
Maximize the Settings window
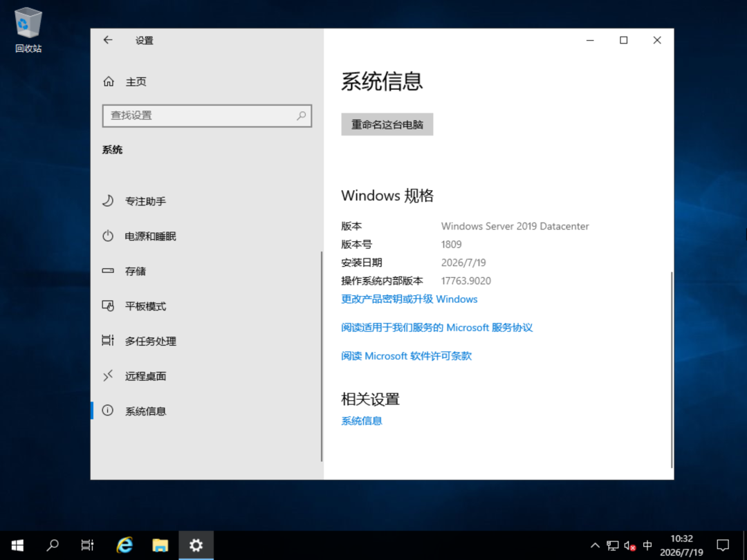click(624, 41)
